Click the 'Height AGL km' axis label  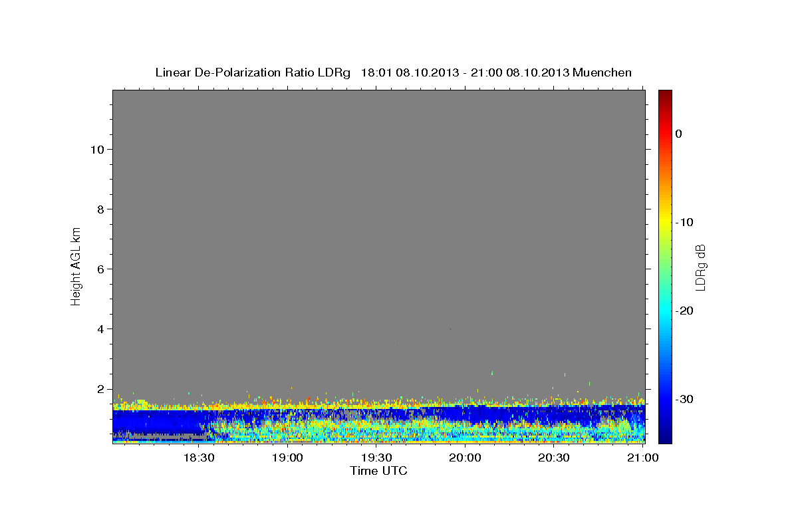tap(76, 267)
